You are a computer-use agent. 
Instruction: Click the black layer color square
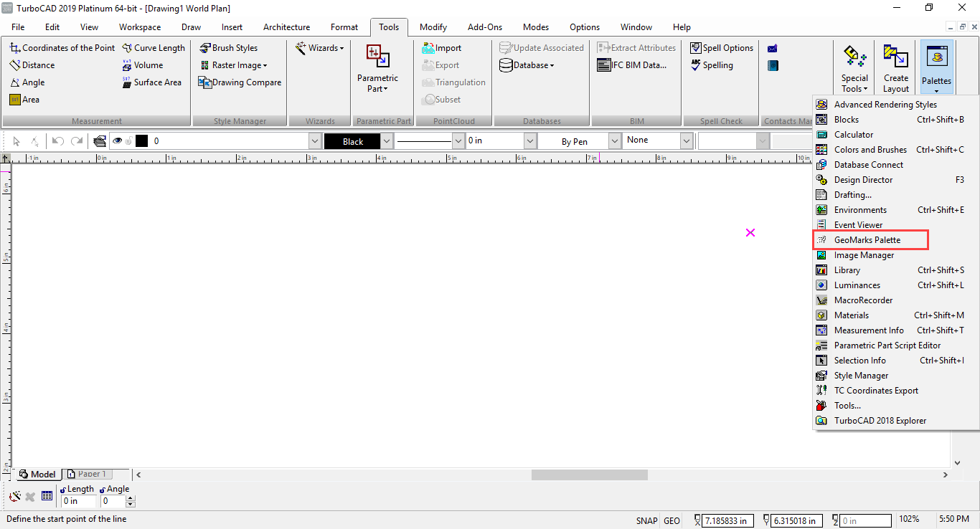(x=142, y=141)
